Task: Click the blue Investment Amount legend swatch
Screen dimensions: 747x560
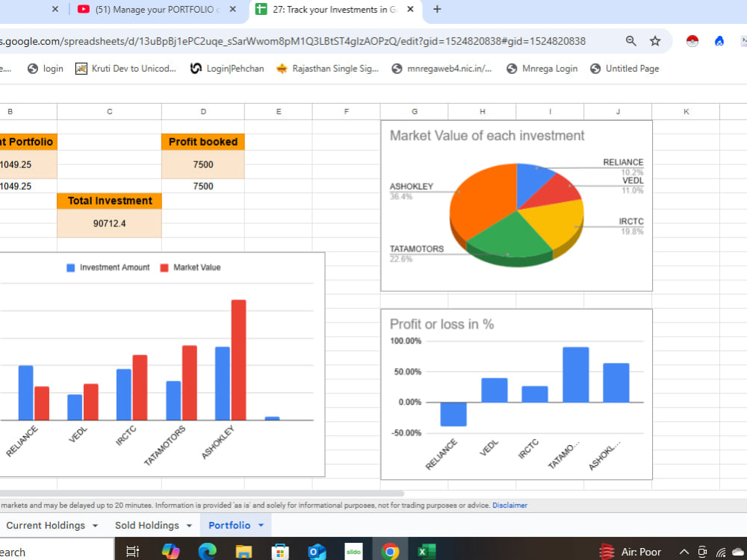Action: 70,267
